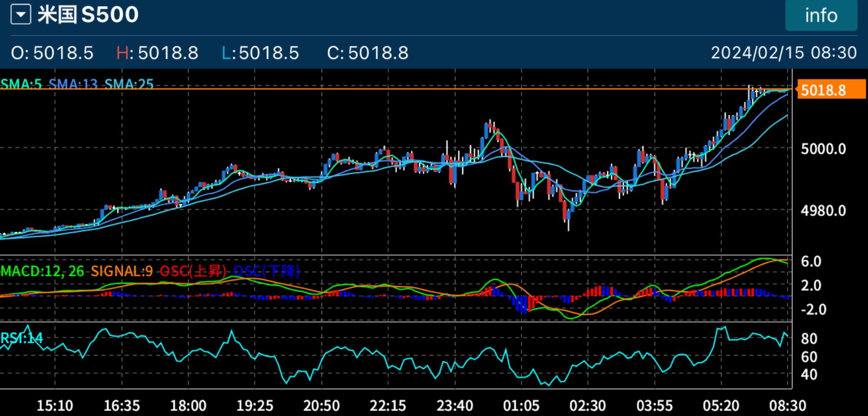Select the 米国 S500 symbol title
The image size is (868, 416).
tap(88, 15)
